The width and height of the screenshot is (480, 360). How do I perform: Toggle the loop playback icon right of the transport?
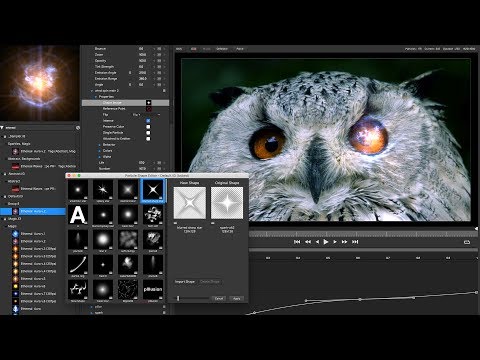click(x=467, y=242)
